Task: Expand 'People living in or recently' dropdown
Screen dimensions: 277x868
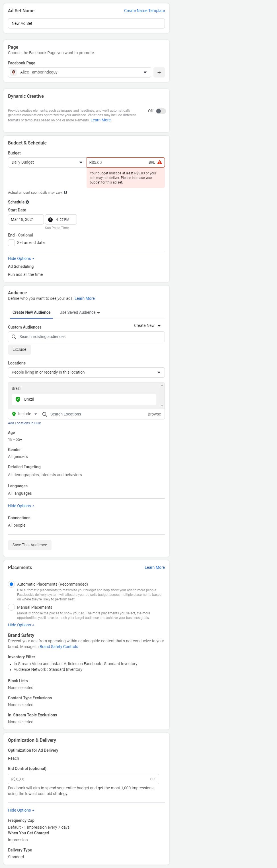Action: click(x=86, y=372)
